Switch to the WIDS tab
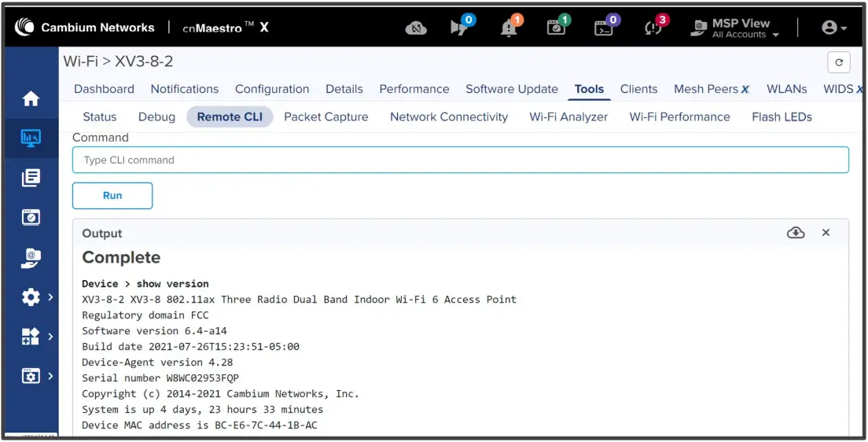868x442 pixels. tap(843, 89)
